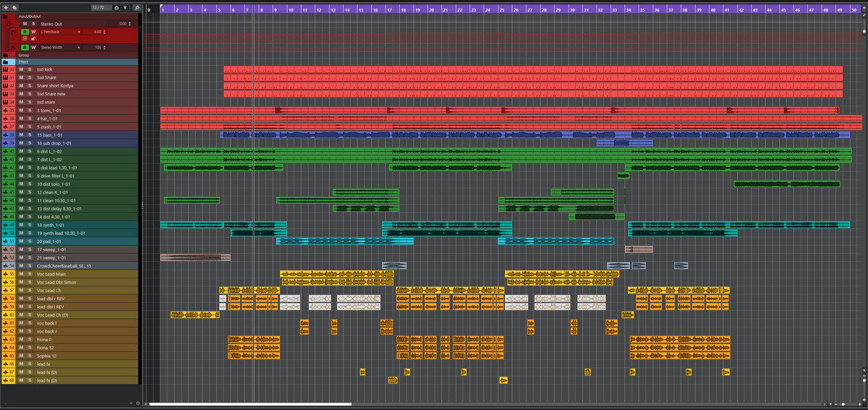Viewport: 868px width, 410px height.
Task: Select the 21 sweep audio clip at start
Action: pos(195,257)
